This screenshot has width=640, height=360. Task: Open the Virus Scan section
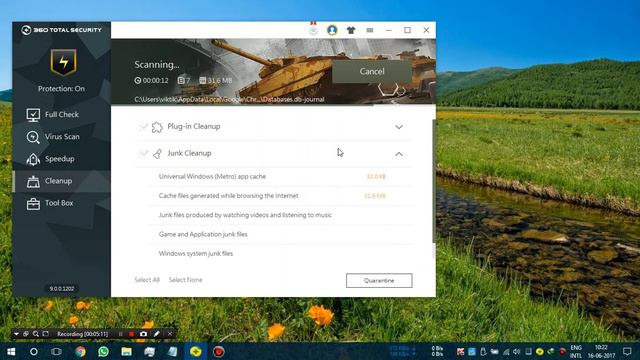pyautogui.click(x=61, y=137)
